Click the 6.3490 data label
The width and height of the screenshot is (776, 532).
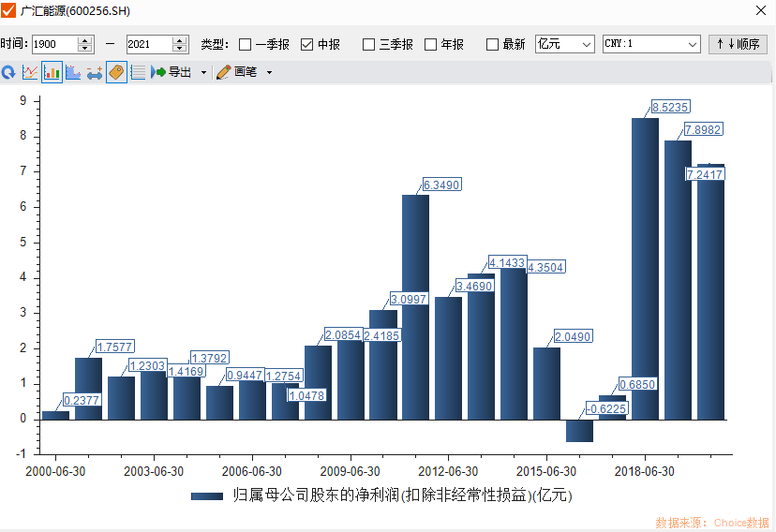(x=441, y=185)
